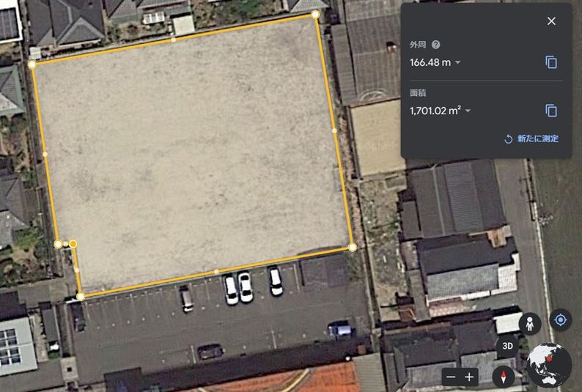
Task: Fly to my current location
Action: pyautogui.click(x=561, y=319)
